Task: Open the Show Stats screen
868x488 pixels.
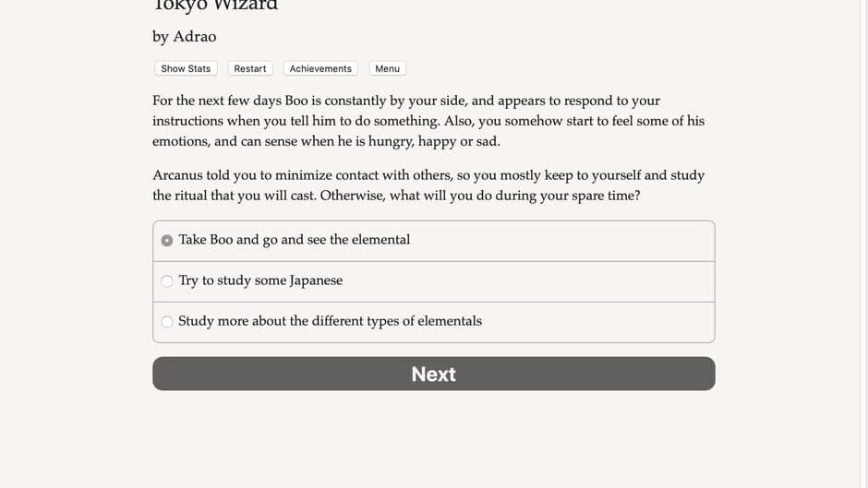Action: tap(186, 68)
